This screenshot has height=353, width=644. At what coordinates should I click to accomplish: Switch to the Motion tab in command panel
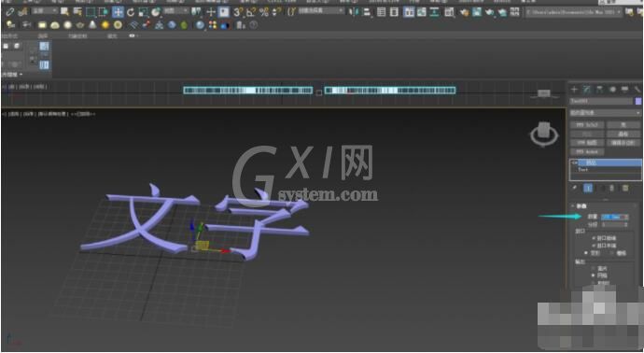[x=612, y=89]
